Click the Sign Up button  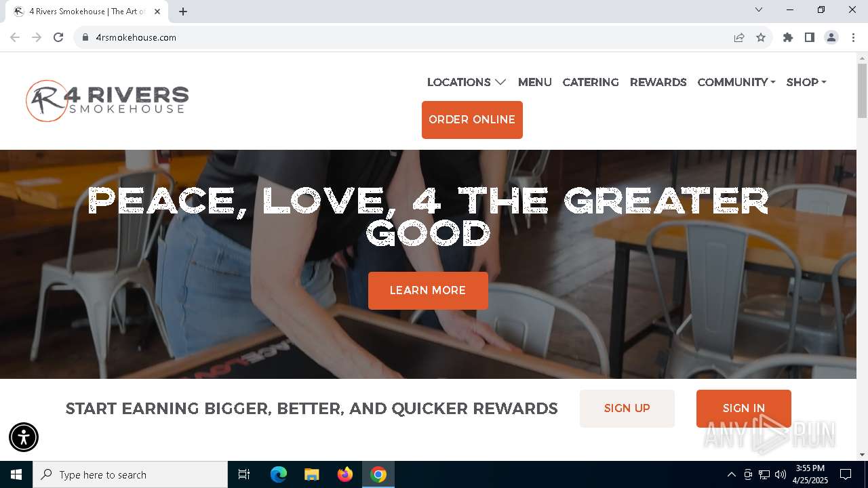[x=627, y=409]
